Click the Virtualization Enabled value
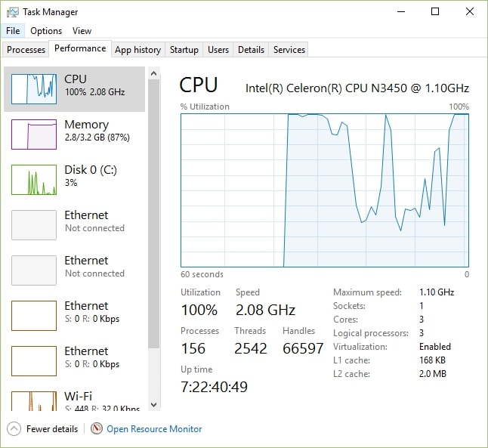Image resolution: width=488 pixels, height=448 pixels. point(435,347)
